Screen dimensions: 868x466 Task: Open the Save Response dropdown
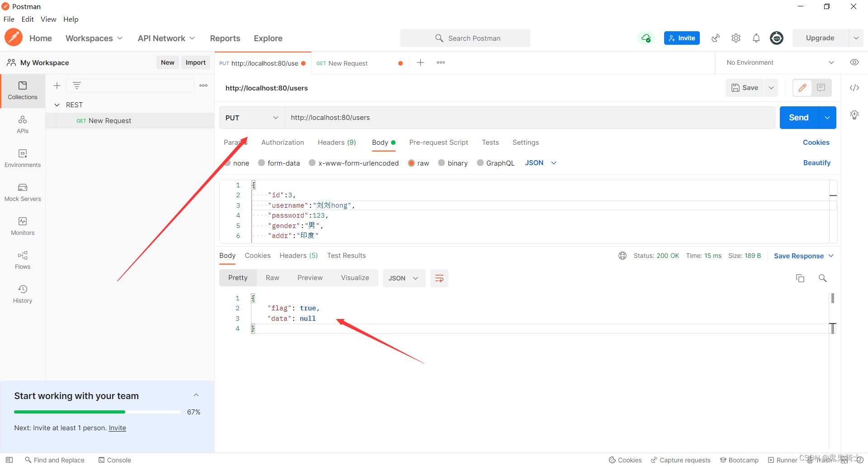804,256
